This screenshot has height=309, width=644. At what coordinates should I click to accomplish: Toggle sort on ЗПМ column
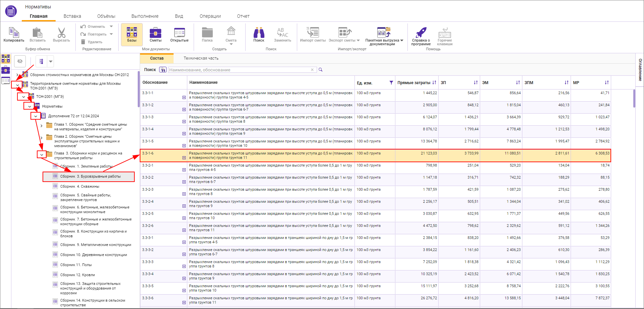pyautogui.click(x=567, y=82)
